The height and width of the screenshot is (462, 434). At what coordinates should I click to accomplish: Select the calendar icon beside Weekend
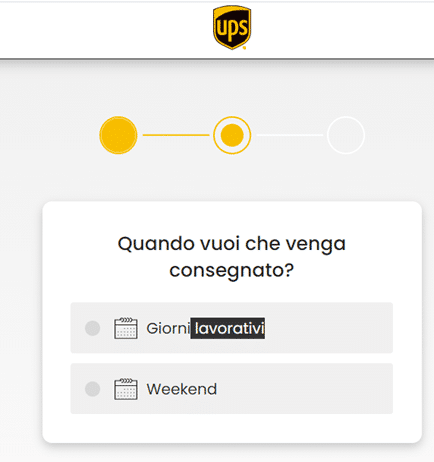pyautogui.click(x=126, y=389)
